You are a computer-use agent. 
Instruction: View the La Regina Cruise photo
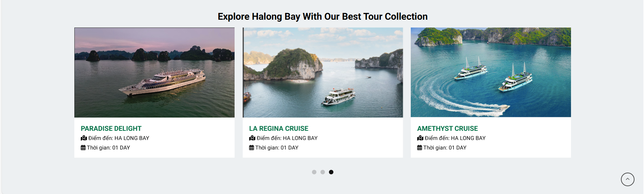pyautogui.click(x=323, y=72)
